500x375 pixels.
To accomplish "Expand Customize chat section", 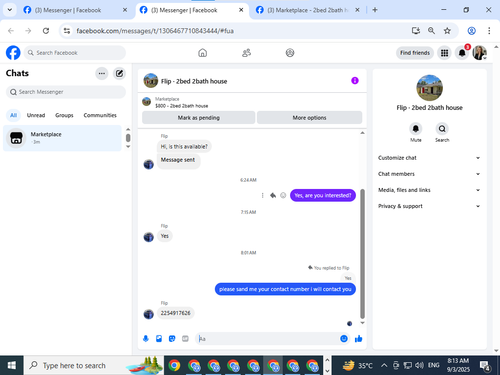I will pos(429,158).
